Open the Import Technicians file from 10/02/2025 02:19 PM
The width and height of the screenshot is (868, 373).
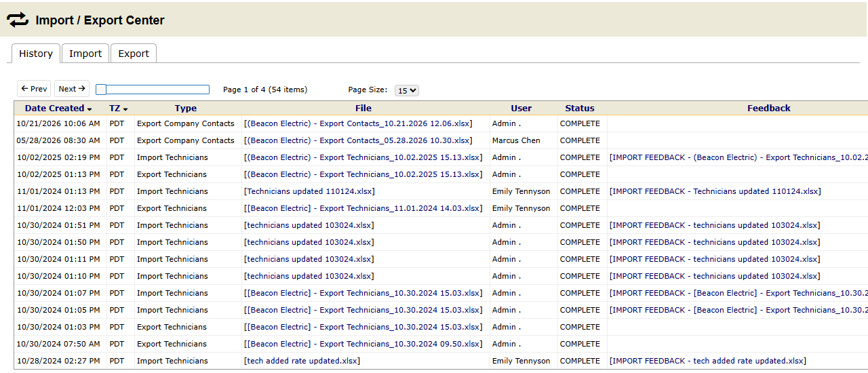[x=363, y=157]
